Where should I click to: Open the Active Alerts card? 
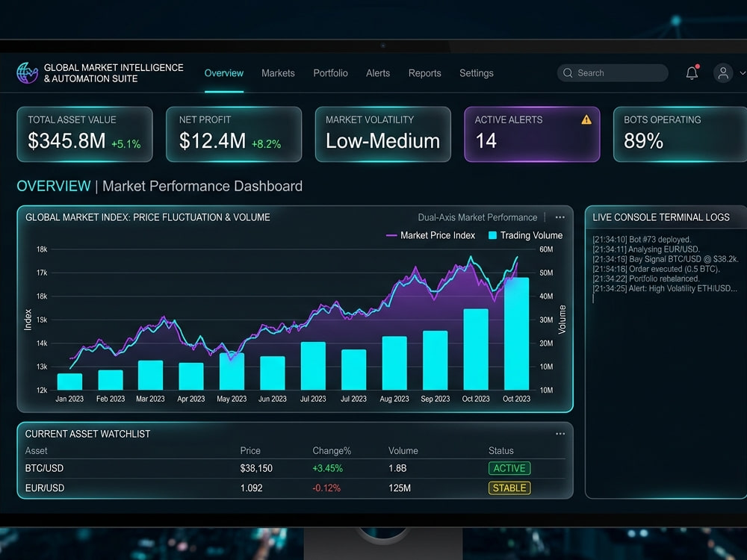pyautogui.click(x=532, y=134)
